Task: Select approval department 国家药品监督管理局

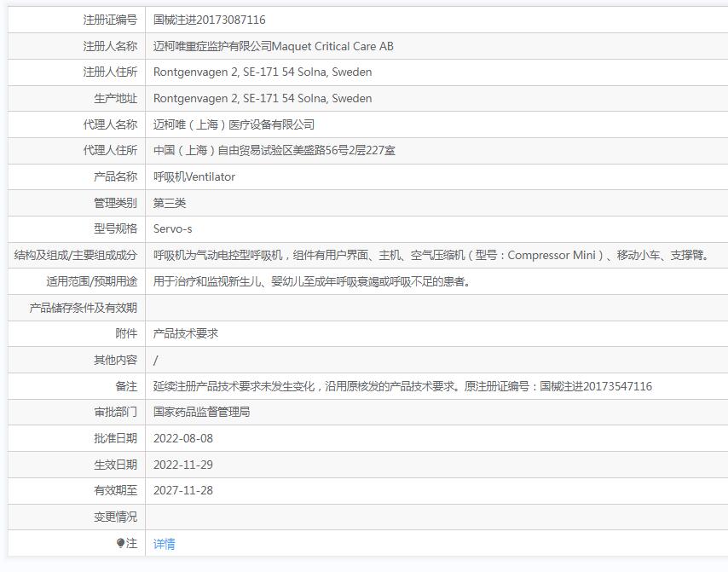Action: (x=201, y=412)
